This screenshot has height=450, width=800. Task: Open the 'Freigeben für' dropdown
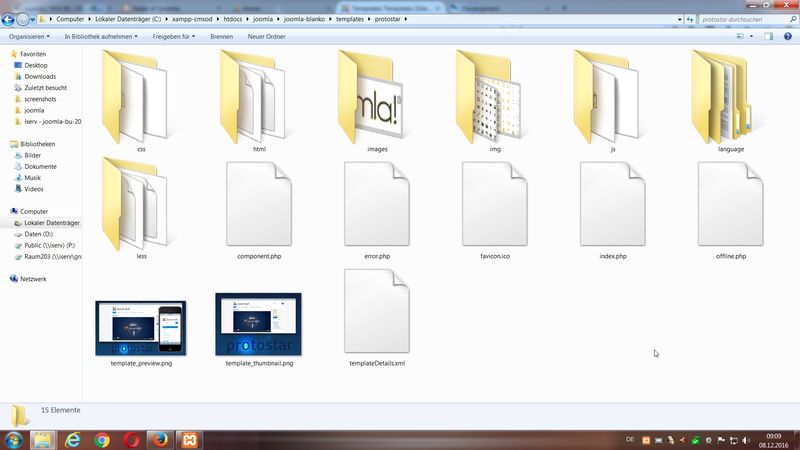click(x=173, y=37)
